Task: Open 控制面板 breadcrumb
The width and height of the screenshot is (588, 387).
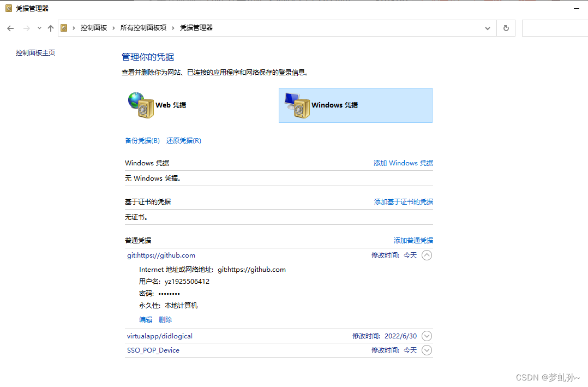Action: (94, 28)
